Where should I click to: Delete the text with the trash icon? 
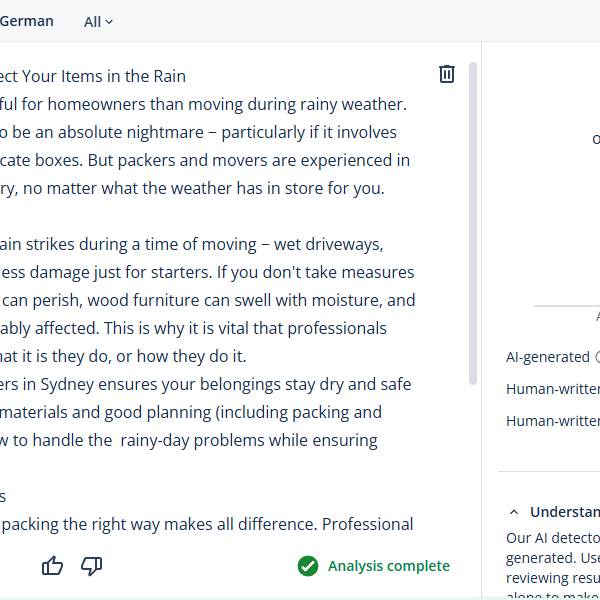point(447,74)
